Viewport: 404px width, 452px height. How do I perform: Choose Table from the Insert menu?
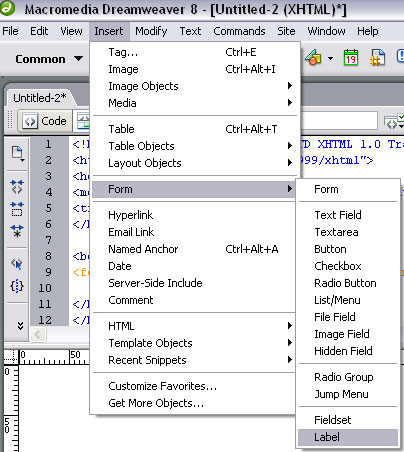tap(195, 129)
